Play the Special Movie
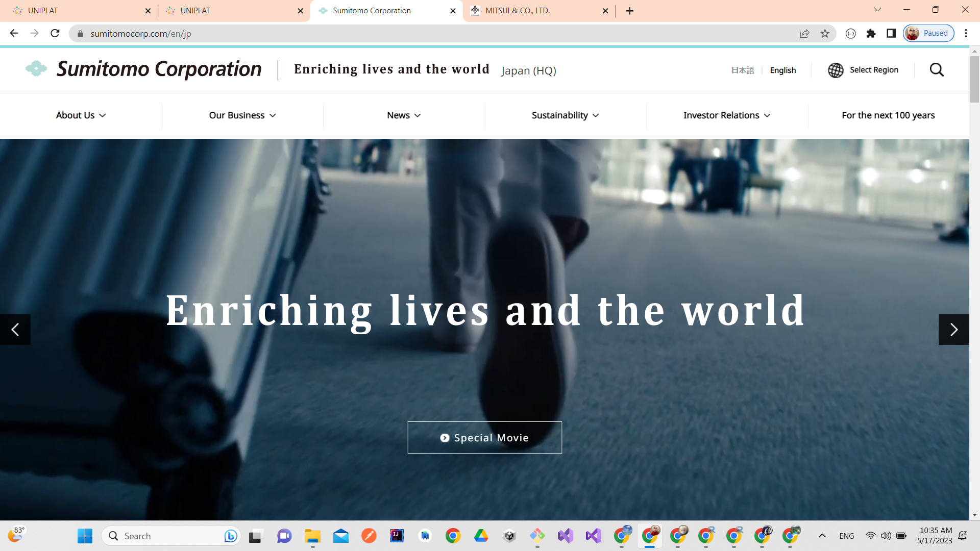The image size is (980, 551). coord(484,438)
